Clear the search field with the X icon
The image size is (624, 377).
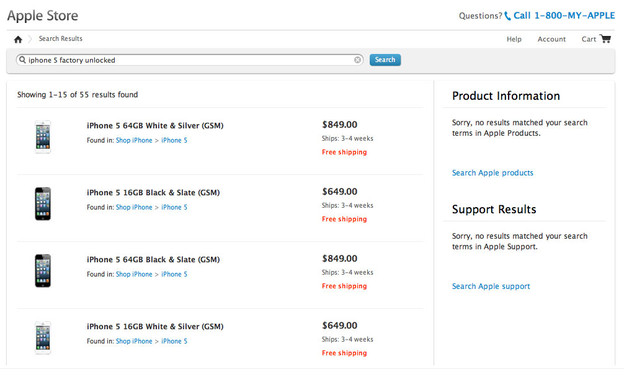coord(357,60)
